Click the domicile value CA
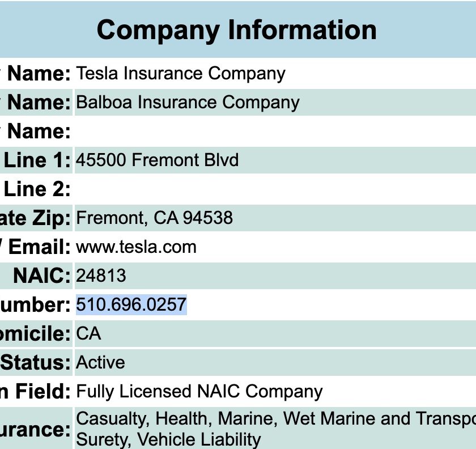The image size is (476, 449). coord(88,333)
